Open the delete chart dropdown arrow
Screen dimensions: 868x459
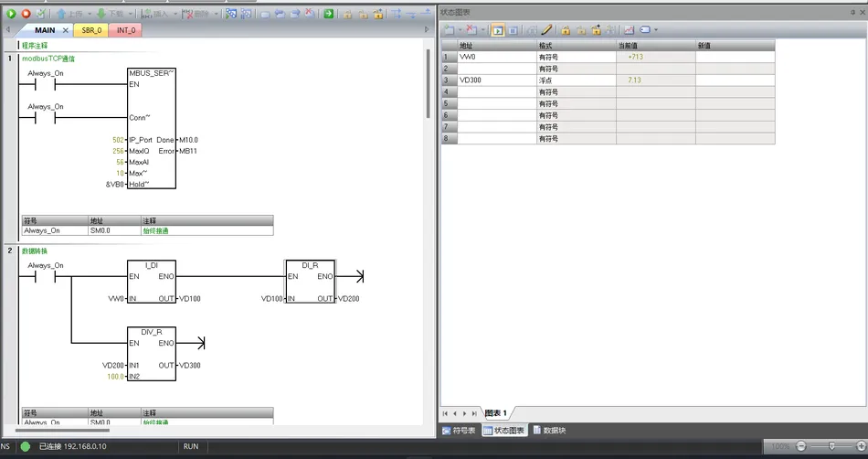coord(482,30)
